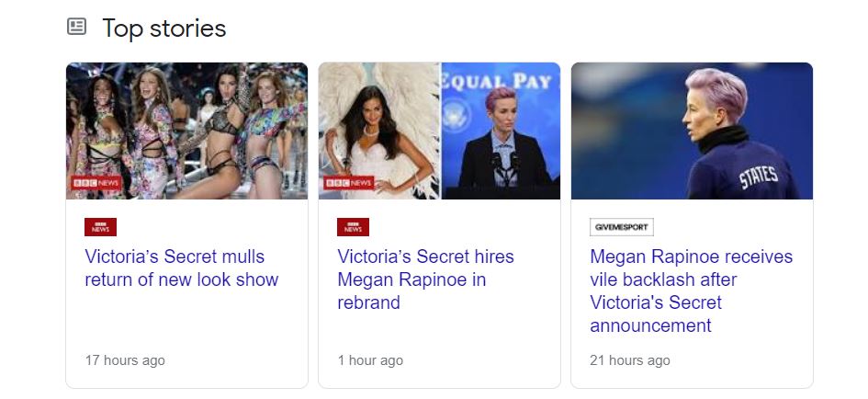The image size is (868, 399).
Task: Click the GiveMeSport source logo
Action: click(x=621, y=227)
